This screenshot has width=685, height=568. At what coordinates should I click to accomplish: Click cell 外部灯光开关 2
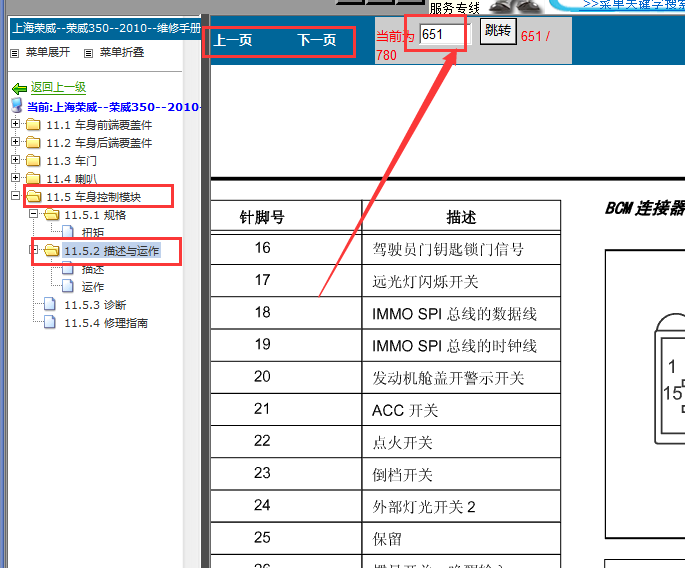click(461, 506)
